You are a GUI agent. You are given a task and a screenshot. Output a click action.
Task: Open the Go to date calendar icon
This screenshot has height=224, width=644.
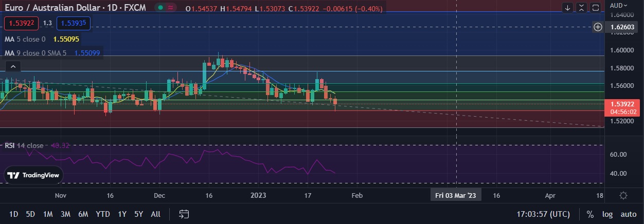184,214
